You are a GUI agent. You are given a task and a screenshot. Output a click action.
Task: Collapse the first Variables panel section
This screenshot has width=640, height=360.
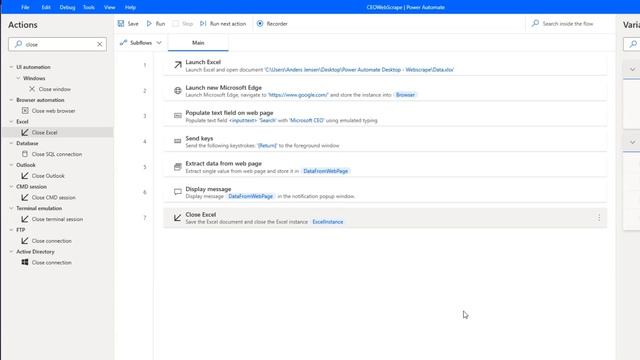[x=632, y=69]
